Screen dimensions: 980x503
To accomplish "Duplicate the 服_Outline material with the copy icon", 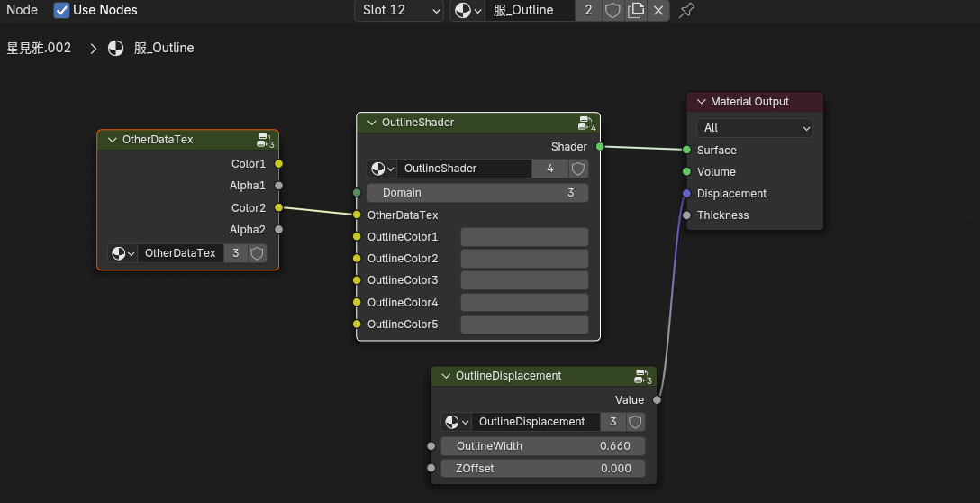I will pos(636,11).
